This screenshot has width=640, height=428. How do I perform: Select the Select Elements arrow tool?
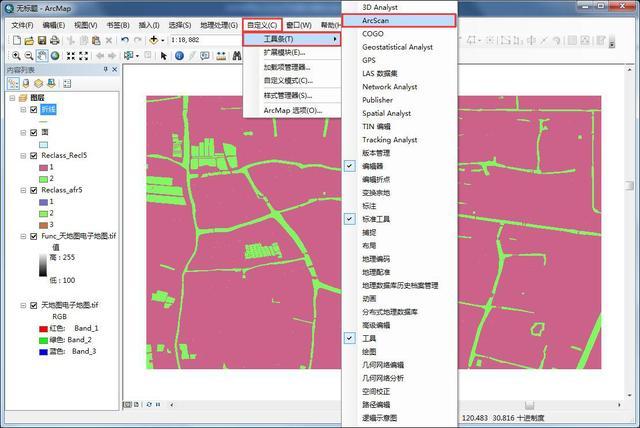[164, 56]
